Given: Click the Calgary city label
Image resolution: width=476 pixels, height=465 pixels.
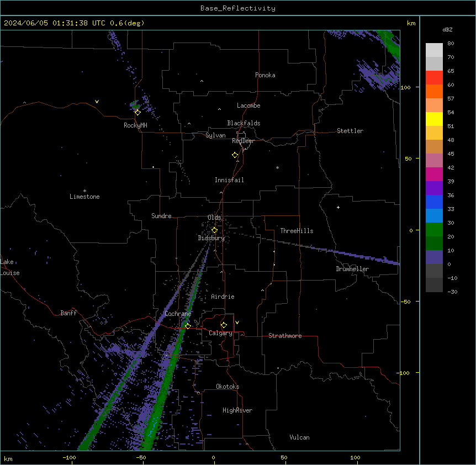Looking at the screenshot, I should 220,333.
